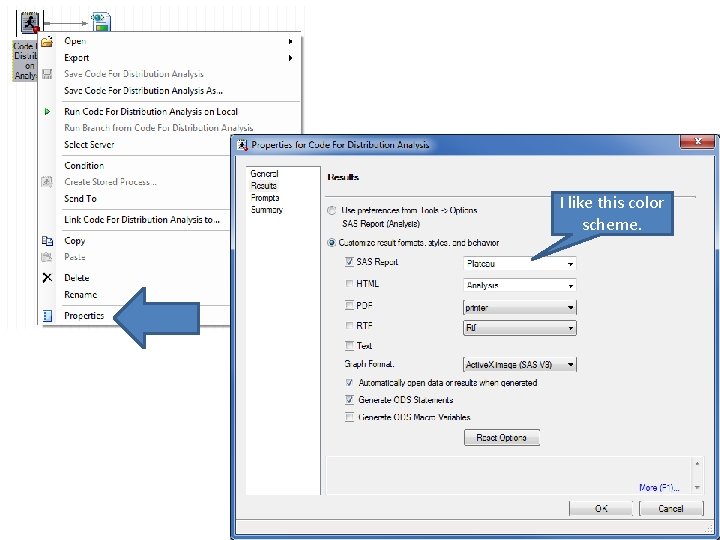Toggle the SAS Report checkbox

(349, 262)
